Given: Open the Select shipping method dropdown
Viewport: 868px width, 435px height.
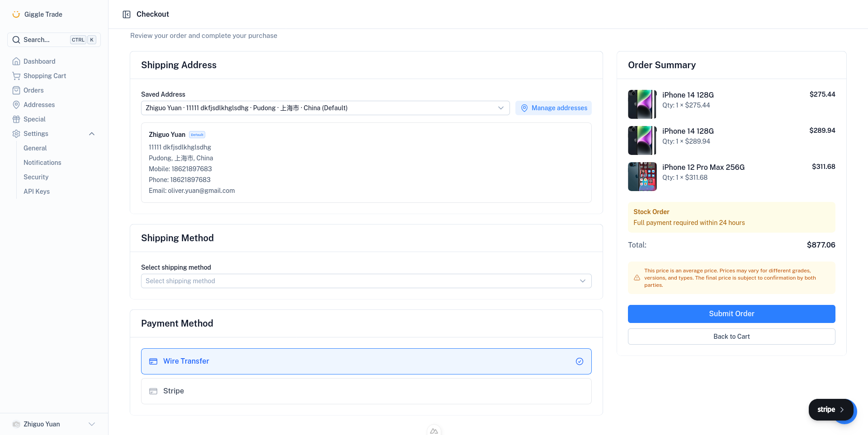Looking at the screenshot, I should pos(366,281).
